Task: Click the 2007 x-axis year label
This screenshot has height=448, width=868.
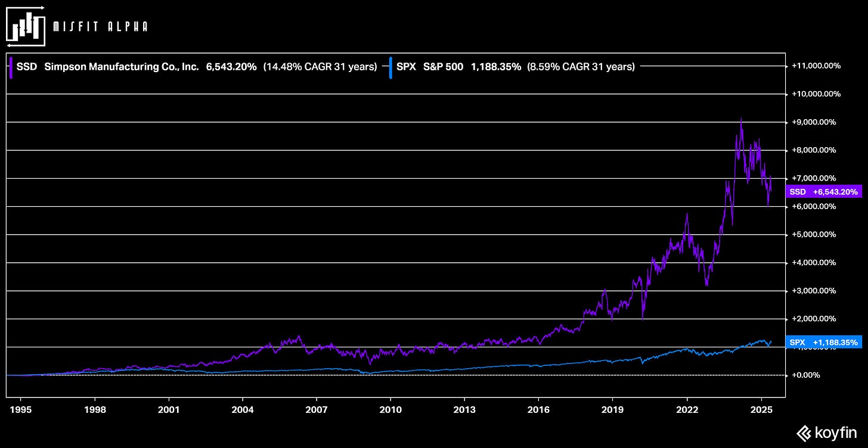Action: pyautogui.click(x=317, y=410)
